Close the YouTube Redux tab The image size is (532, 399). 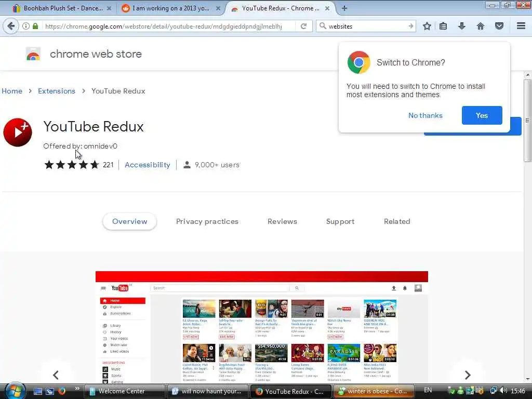click(x=327, y=8)
